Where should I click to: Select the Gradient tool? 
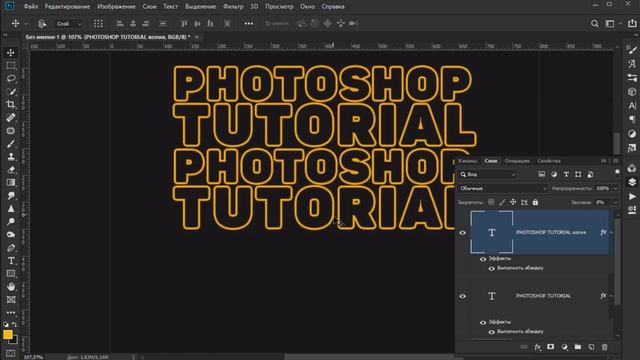click(11, 182)
